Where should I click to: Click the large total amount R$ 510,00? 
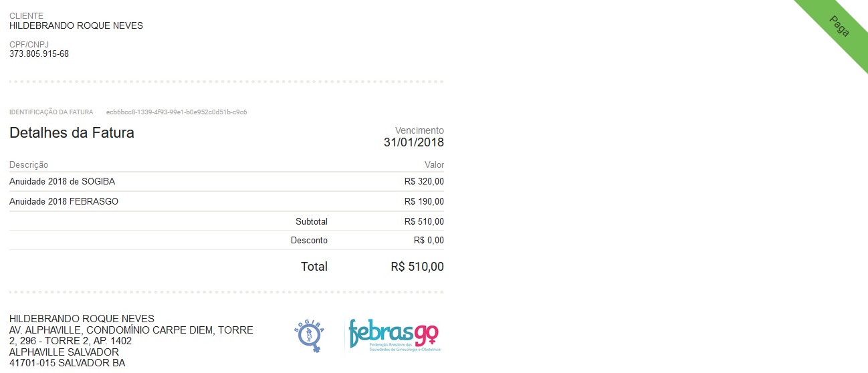417,267
